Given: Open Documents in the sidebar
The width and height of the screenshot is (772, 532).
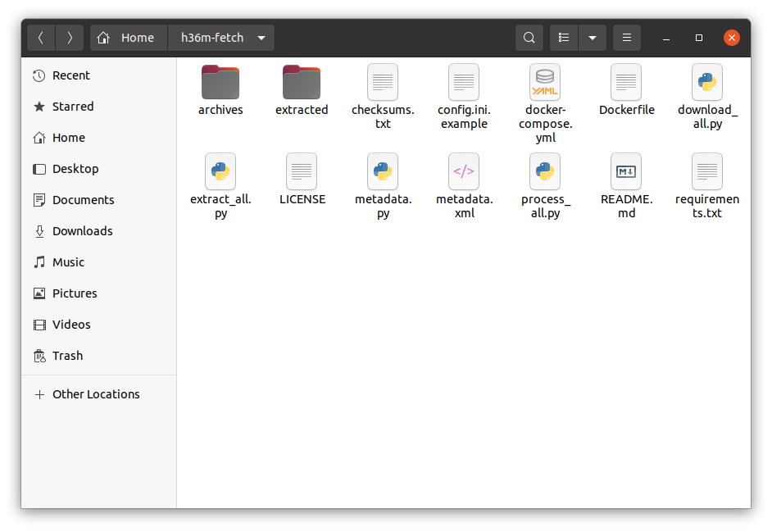Looking at the screenshot, I should 98,200.
